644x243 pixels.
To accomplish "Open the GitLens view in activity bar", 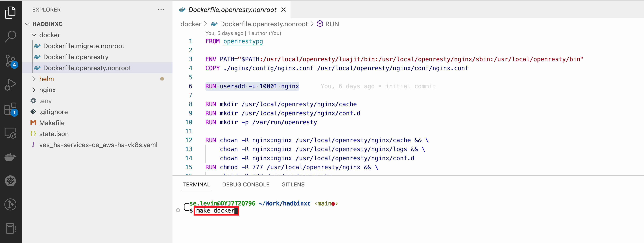I will (x=10, y=205).
